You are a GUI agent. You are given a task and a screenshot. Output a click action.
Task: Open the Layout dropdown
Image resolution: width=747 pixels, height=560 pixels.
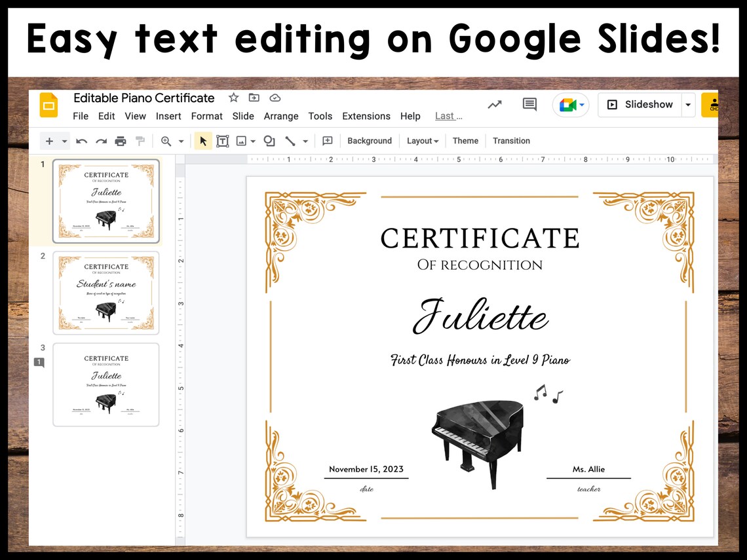pos(422,140)
